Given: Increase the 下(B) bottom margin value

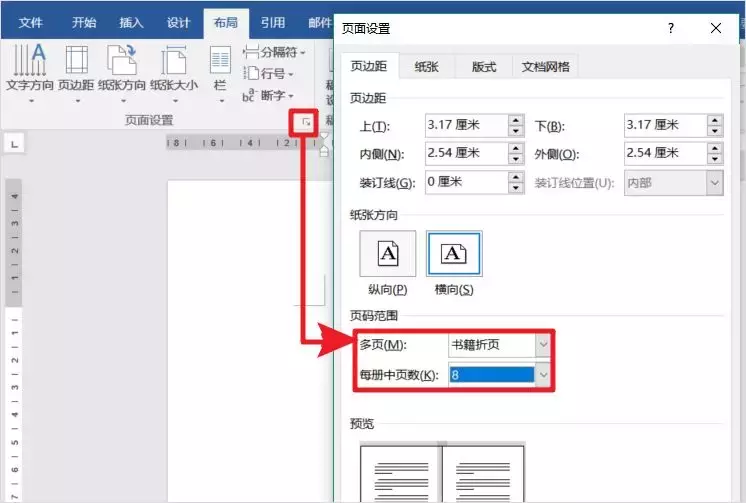Looking at the screenshot, I should point(715,120).
